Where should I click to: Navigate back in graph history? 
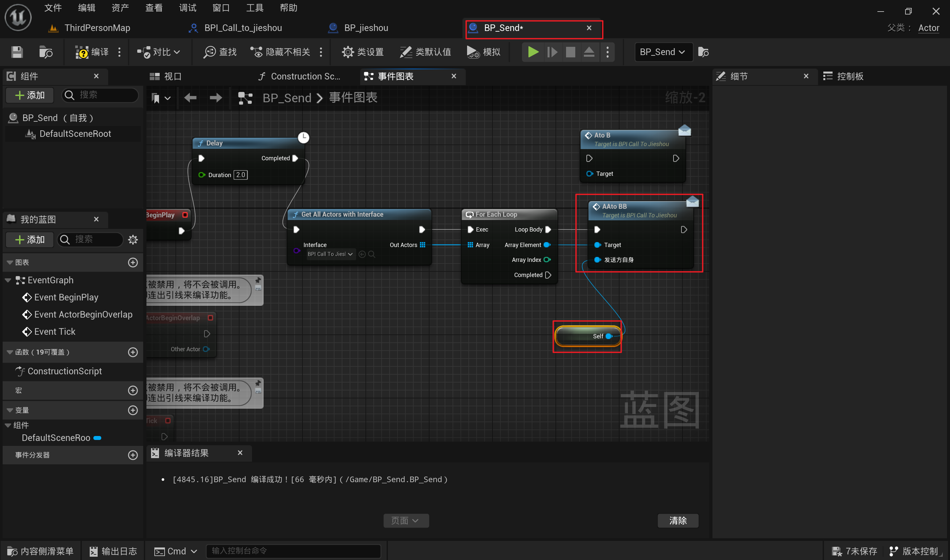coord(190,98)
